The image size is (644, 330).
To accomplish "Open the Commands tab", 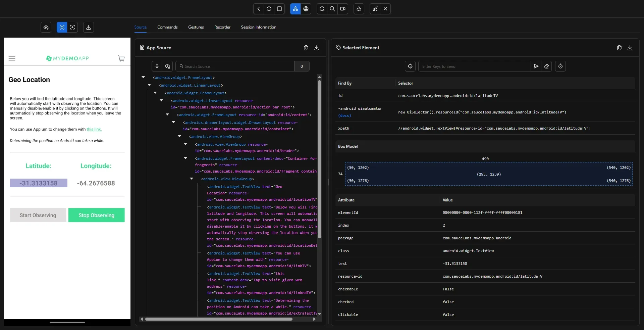I will click(167, 27).
